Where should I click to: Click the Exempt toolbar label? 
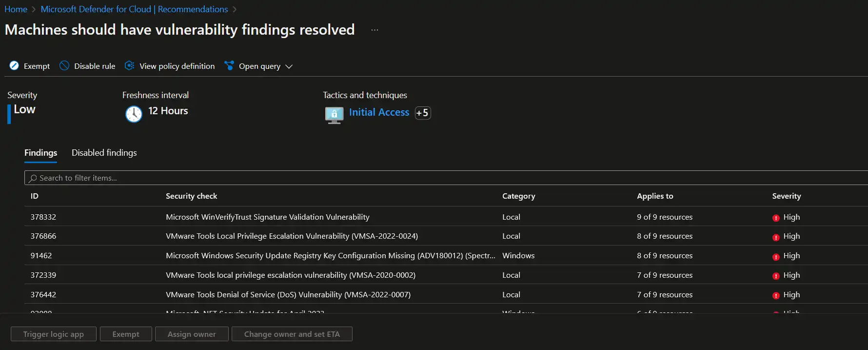(x=37, y=66)
